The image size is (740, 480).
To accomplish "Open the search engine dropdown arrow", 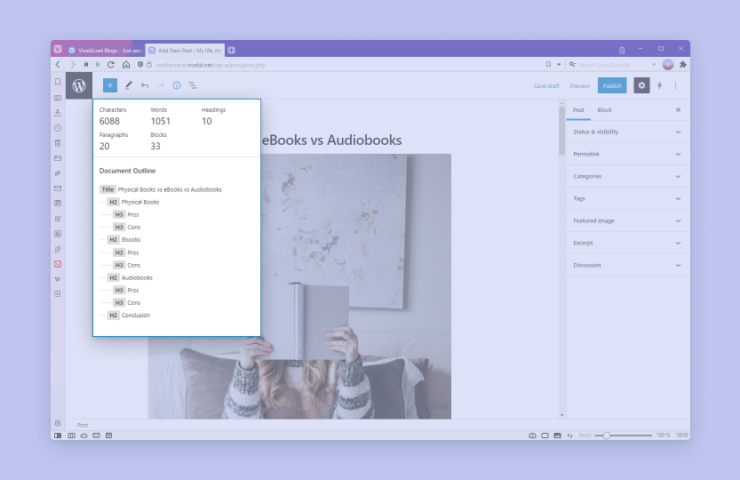I will [x=654, y=65].
